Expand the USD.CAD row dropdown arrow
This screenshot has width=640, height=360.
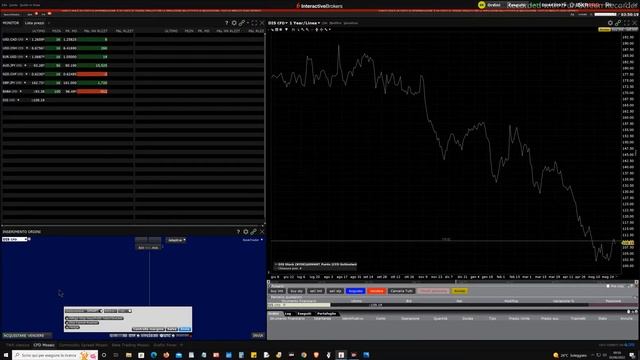point(27,40)
